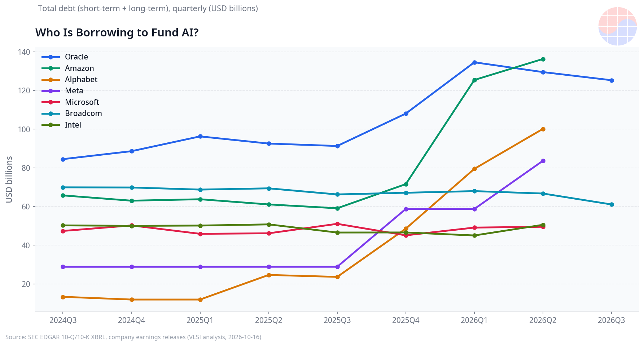The height and width of the screenshot is (346, 644).
Task: Click the Meta legend label
Action: click(x=74, y=91)
